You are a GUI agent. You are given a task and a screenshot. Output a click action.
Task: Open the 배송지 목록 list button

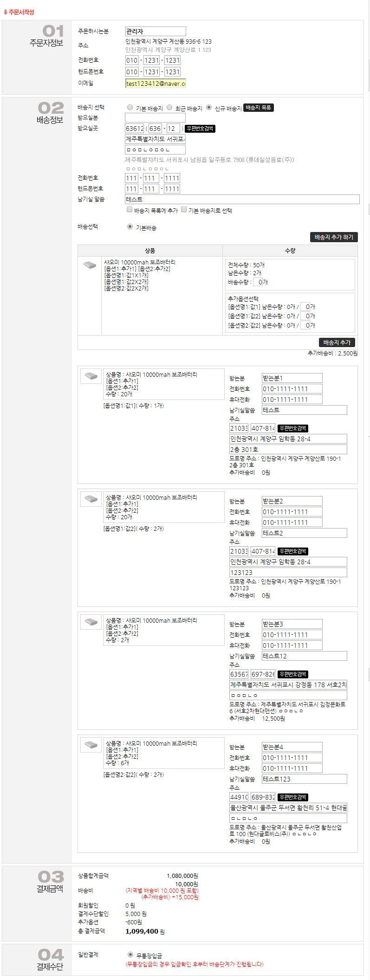259,108
